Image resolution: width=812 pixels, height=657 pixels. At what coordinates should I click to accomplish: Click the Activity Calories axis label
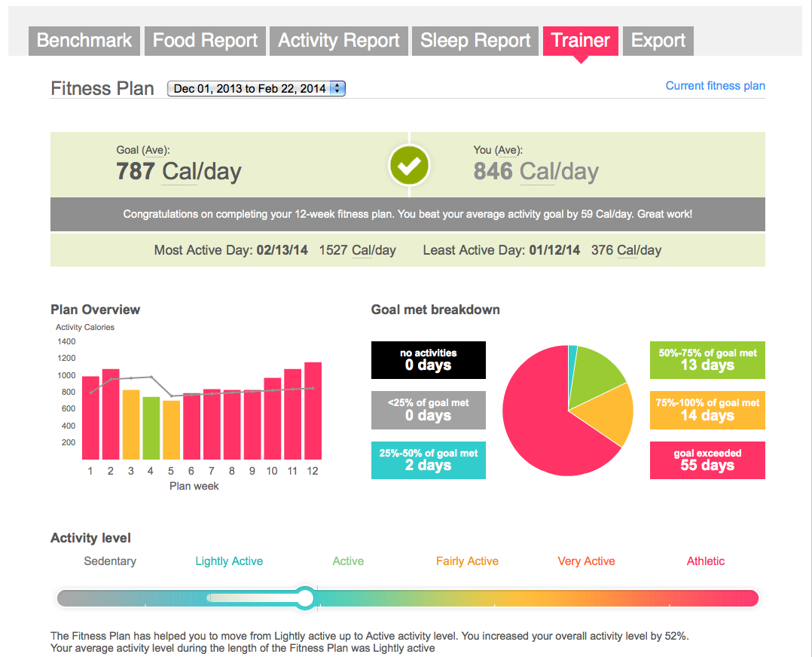click(x=85, y=327)
